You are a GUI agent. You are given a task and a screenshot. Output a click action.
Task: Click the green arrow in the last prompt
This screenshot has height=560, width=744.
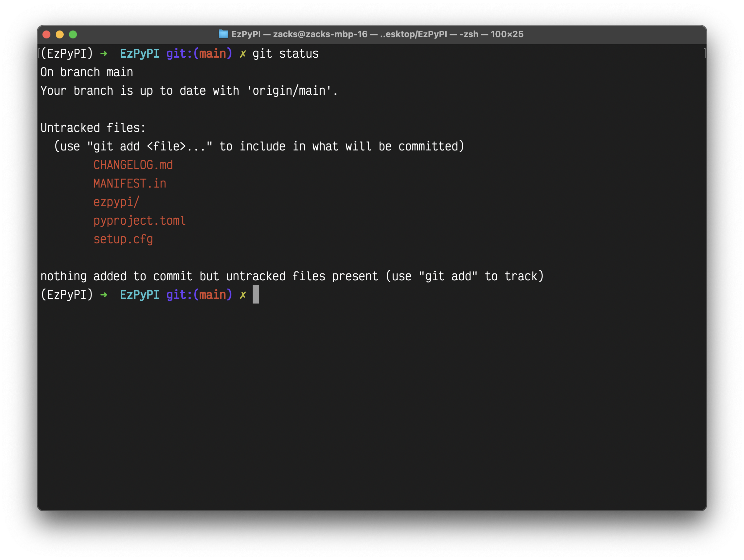point(103,295)
